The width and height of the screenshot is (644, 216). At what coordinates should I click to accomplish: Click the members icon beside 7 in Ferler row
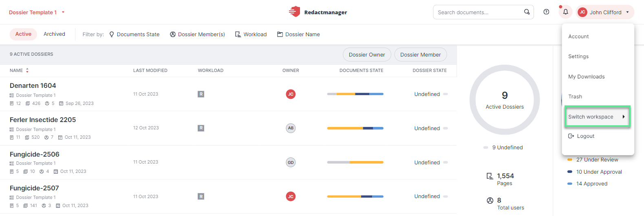[x=46, y=137]
